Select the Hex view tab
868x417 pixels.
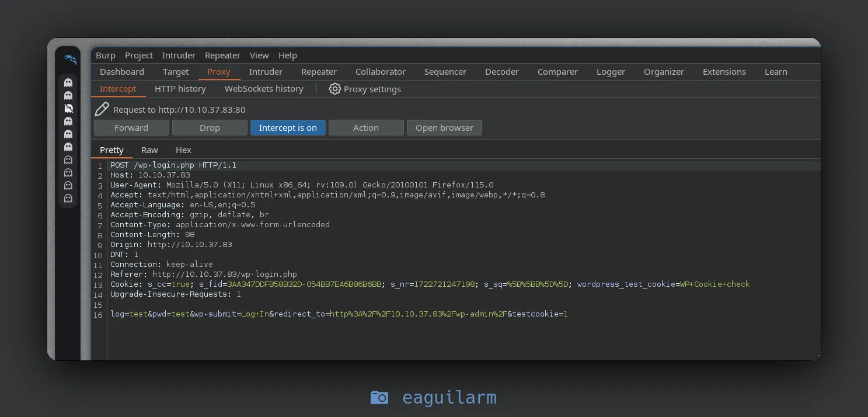coord(183,150)
